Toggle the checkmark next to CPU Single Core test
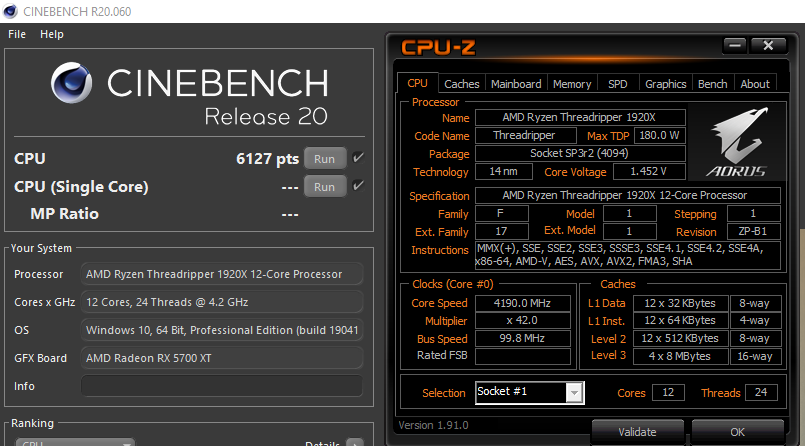805x446 pixels. (x=358, y=185)
